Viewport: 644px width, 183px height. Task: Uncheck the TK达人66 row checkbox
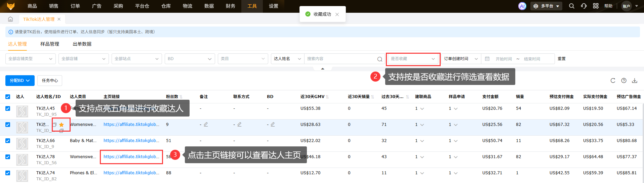click(x=8, y=141)
